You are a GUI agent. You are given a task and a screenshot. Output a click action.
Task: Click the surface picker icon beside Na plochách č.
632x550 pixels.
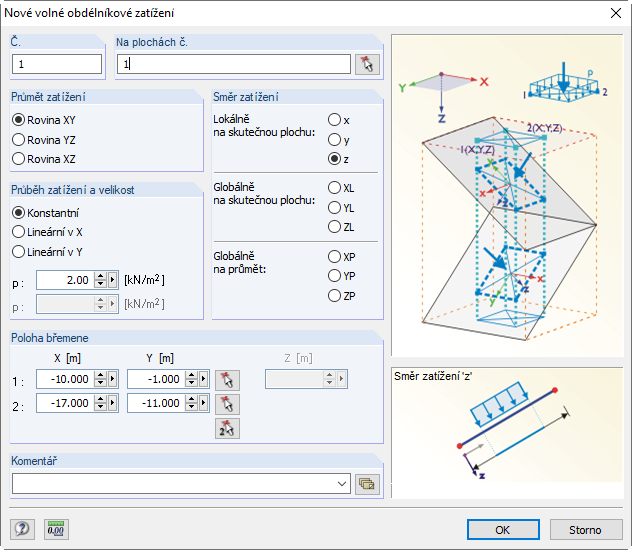click(x=367, y=64)
